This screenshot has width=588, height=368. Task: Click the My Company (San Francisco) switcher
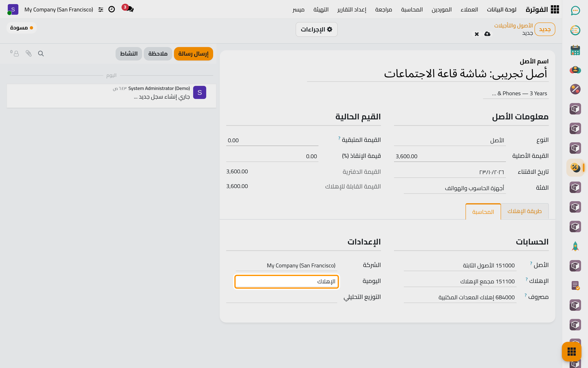coord(58,10)
